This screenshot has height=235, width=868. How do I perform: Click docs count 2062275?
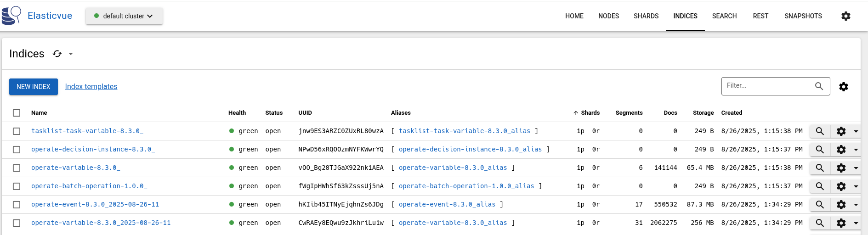point(664,223)
